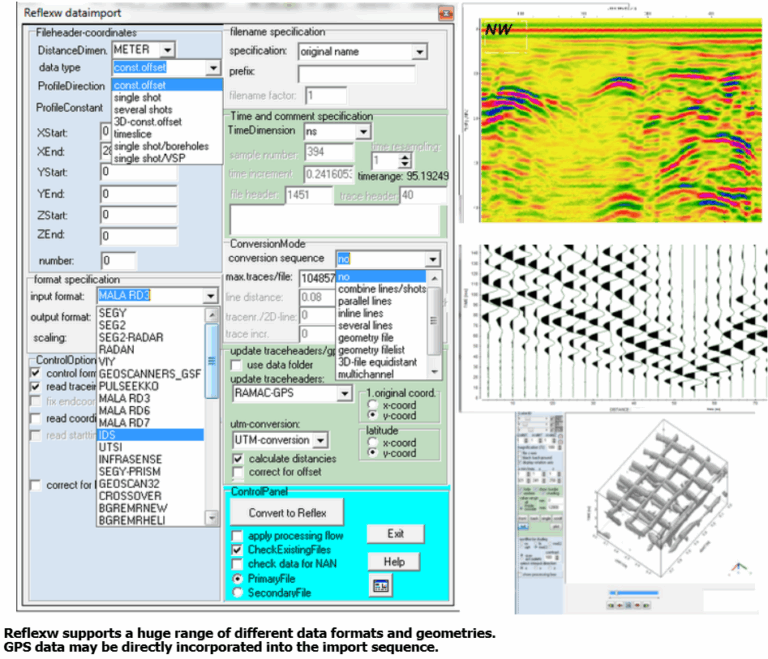This screenshot has width=768, height=659.
Task: Uncheck the CheckExistingFiles checkbox
Action: click(x=237, y=550)
